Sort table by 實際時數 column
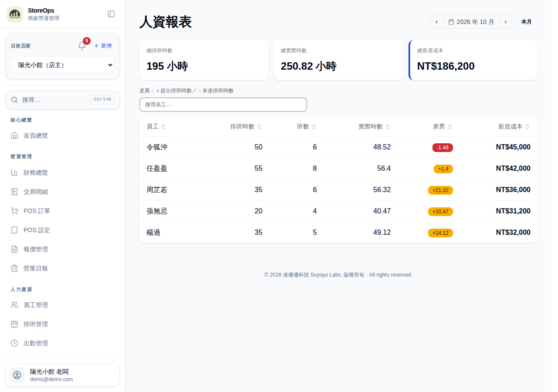This screenshot has width=558, height=392. point(374,127)
